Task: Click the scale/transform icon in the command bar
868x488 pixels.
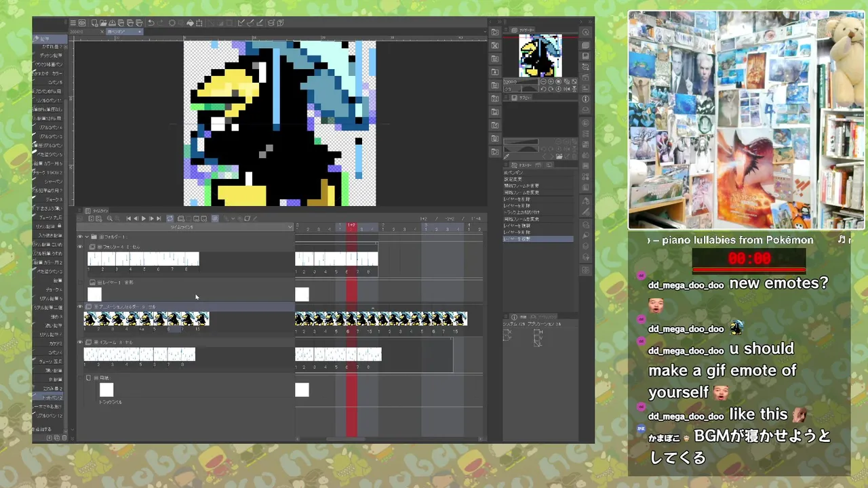Action: click(x=199, y=22)
